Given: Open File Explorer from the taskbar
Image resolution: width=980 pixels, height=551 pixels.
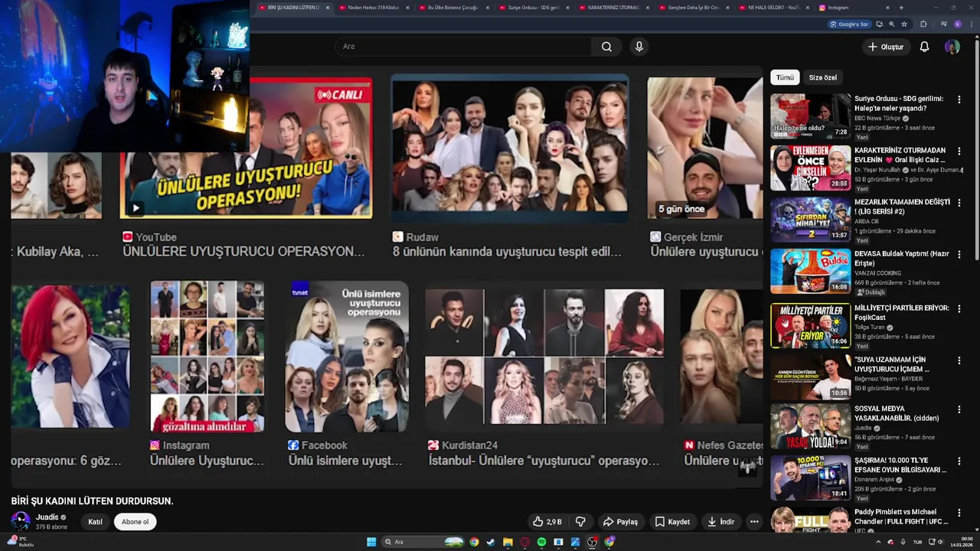Looking at the screenshot, I should 508,542.
